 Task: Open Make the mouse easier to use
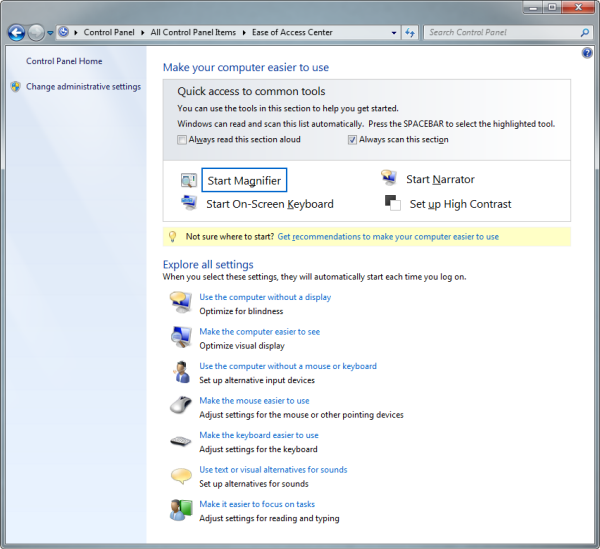(254, 401)
